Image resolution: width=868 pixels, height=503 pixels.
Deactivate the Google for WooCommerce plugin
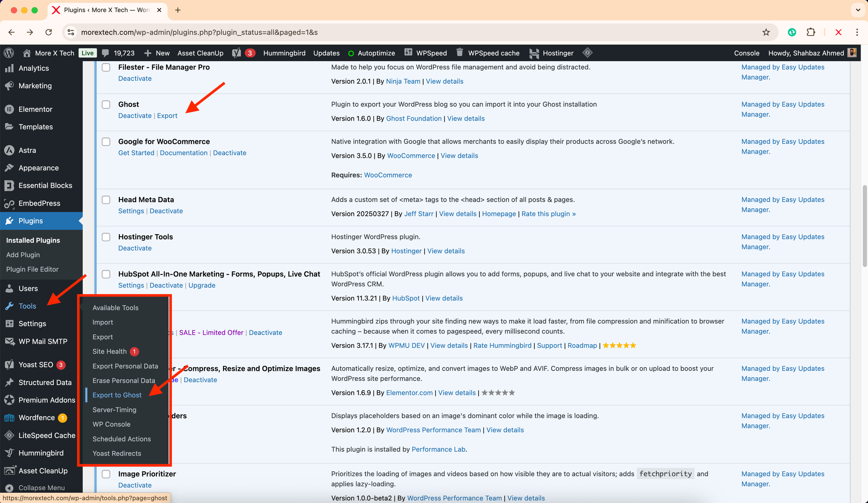point(229,153)
